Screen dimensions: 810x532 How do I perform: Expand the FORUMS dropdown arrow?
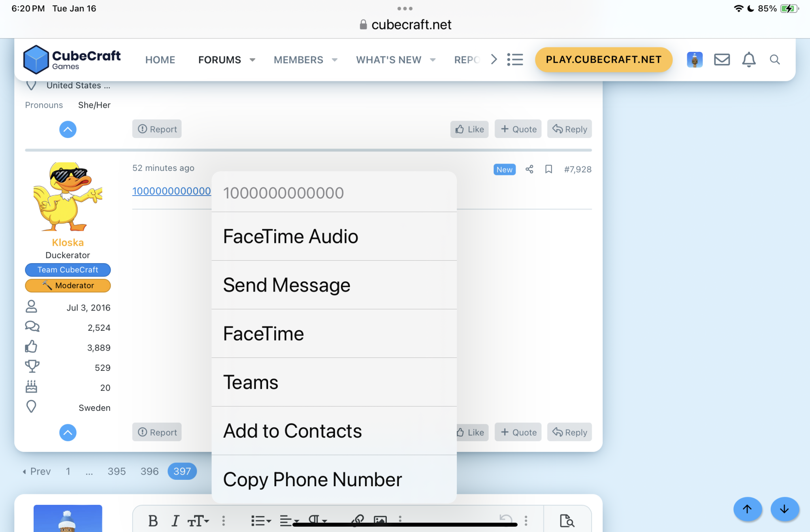click(x=252, y=60)
